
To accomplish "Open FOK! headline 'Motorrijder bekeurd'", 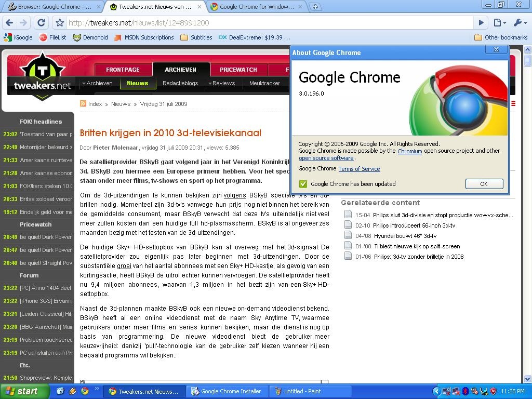I will point(46,147).
